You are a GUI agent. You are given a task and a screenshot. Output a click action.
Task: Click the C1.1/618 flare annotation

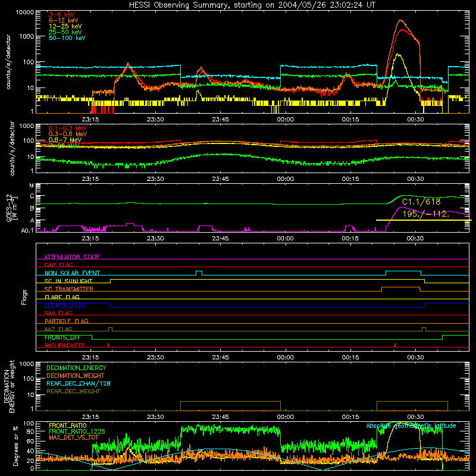point(421,202)
